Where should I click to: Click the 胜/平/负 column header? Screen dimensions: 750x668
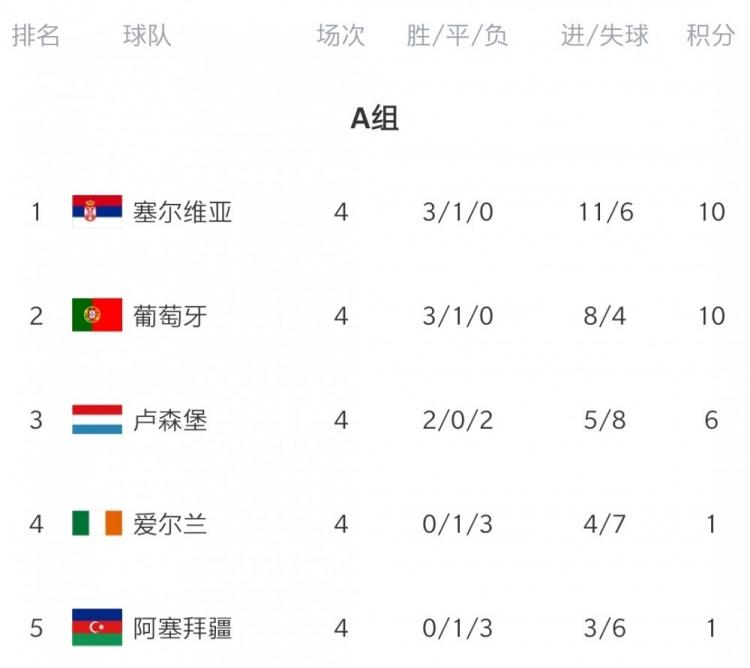coord(457,36)
